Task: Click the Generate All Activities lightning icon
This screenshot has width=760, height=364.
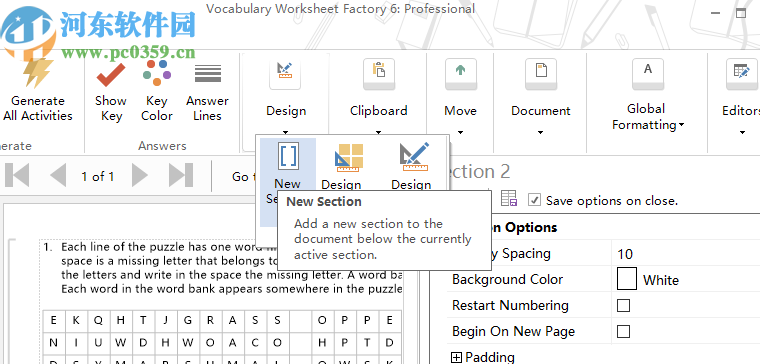Action: 38,73
